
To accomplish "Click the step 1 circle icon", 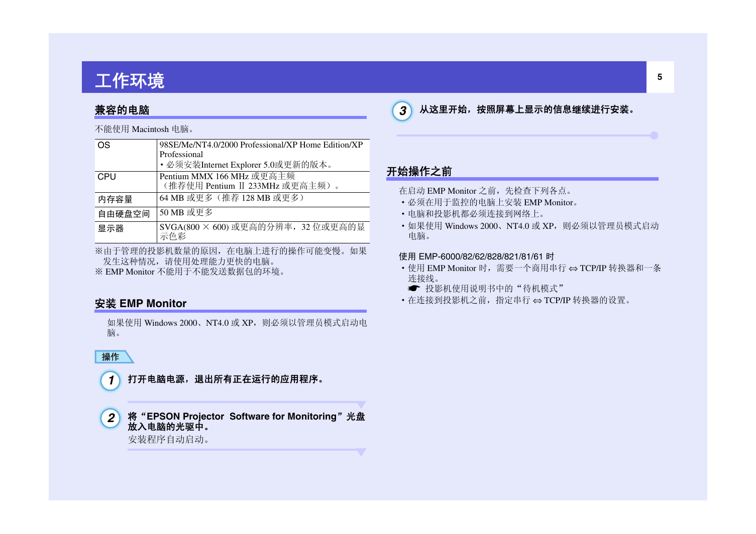I will pyautogui.click(x=111, y=380).
